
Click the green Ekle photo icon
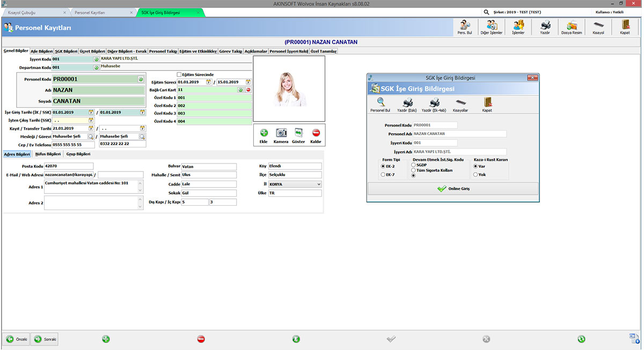[264, 135]
